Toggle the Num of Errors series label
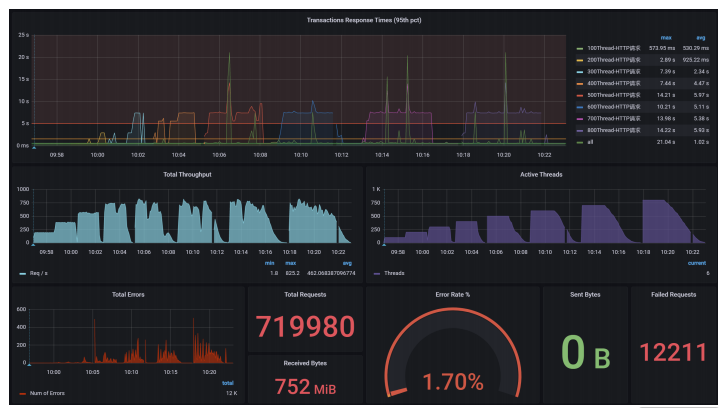Screen dimensions: 720x408 (x=47, y=393)
